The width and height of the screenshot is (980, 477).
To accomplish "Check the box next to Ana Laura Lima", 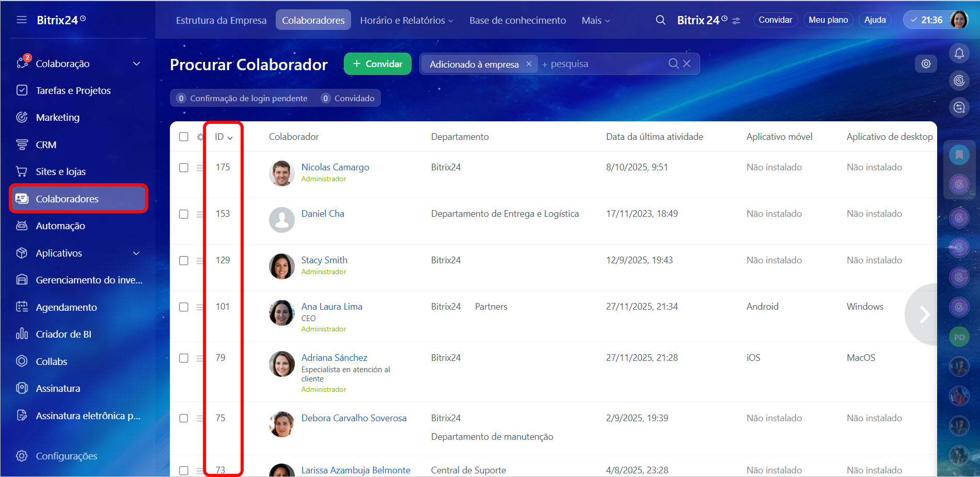I will pos(184,307).
